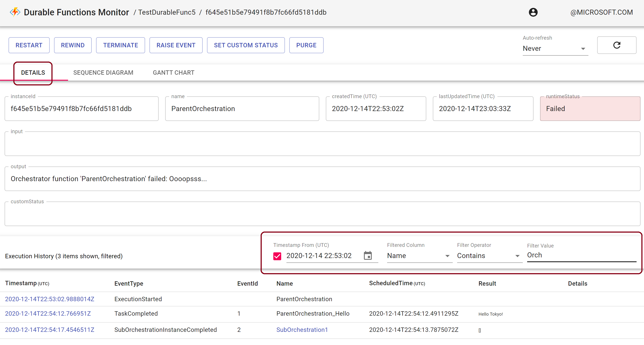Click the Raise Event button

(x=176, y=45)
